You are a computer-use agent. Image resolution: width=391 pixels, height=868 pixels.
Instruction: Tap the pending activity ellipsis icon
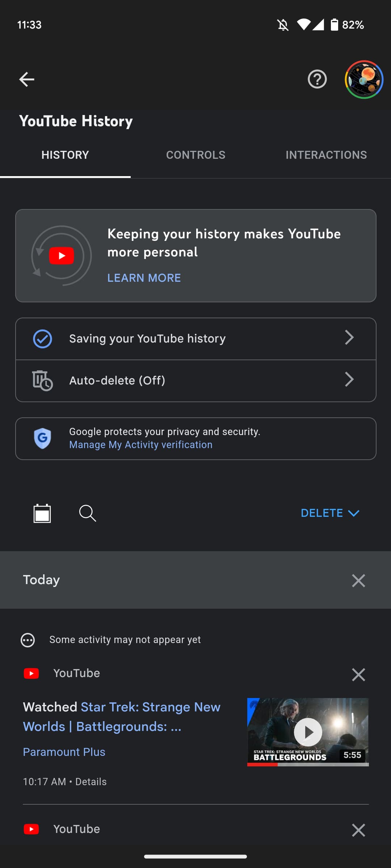point(28,640)
